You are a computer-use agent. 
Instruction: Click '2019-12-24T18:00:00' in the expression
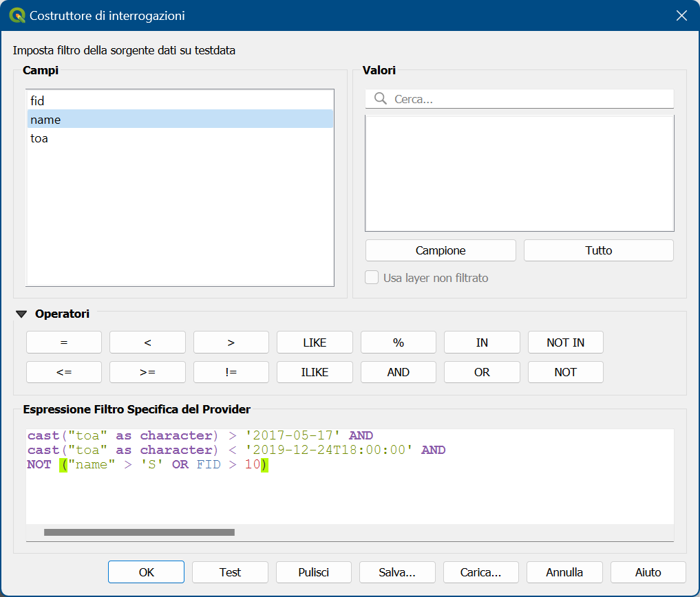click(329, 450)
